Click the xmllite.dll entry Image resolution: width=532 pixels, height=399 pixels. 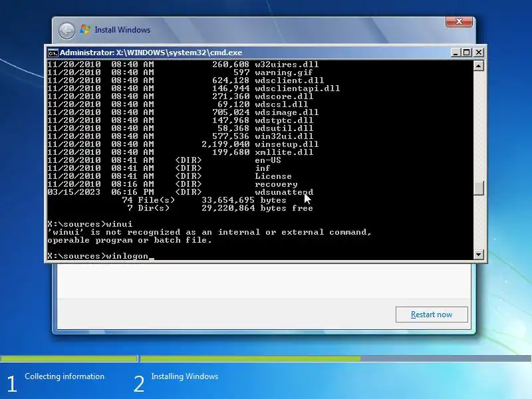click(284, 152)
